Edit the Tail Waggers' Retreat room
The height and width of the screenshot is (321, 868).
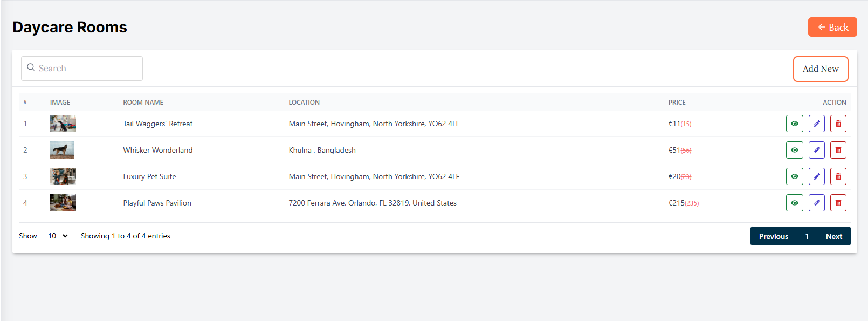click(816, 124)
